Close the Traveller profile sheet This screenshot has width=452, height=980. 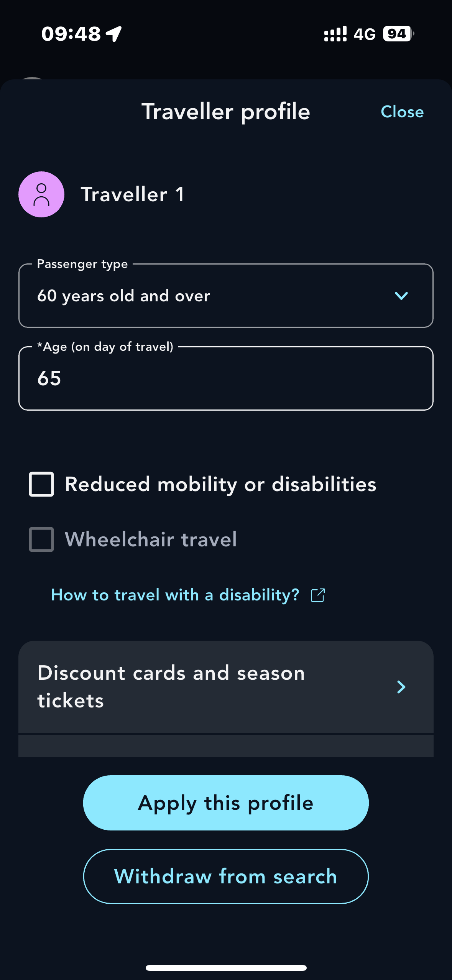point(402,112)
